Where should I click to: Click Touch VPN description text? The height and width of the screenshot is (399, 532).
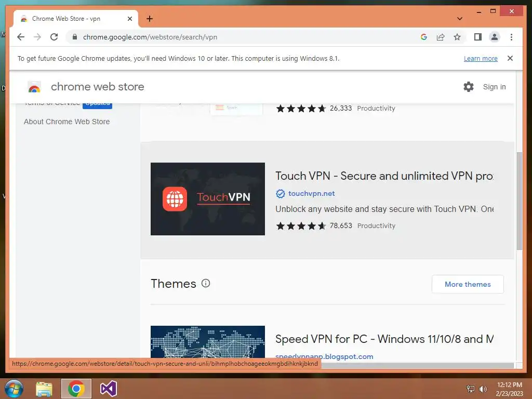pyautogui.click(x=384, y=209)
